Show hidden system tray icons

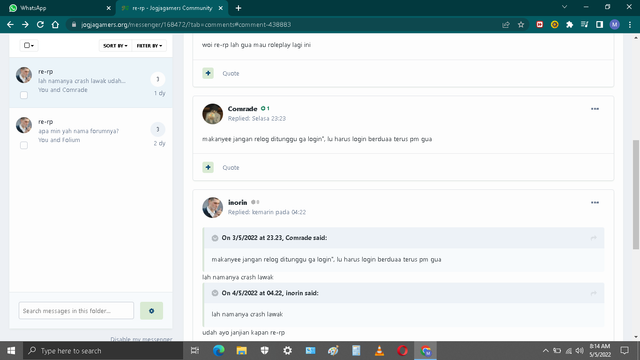[545, 351]
